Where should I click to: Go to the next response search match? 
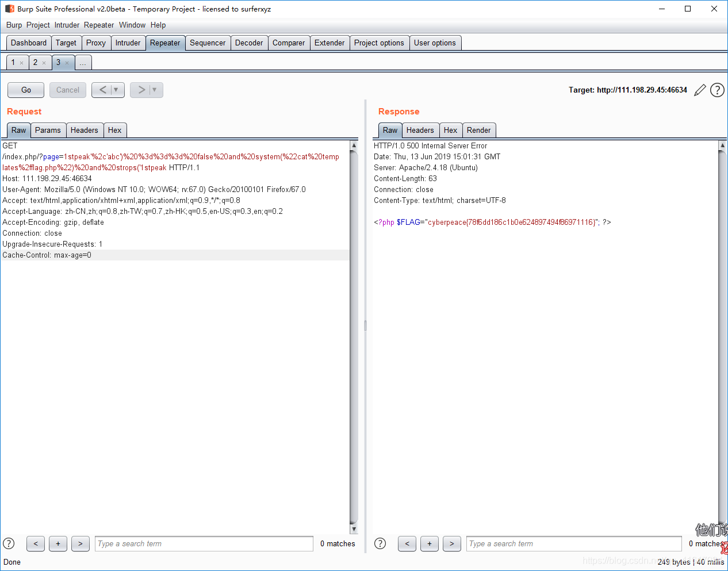pyautogui.click(x=452, y=543)
